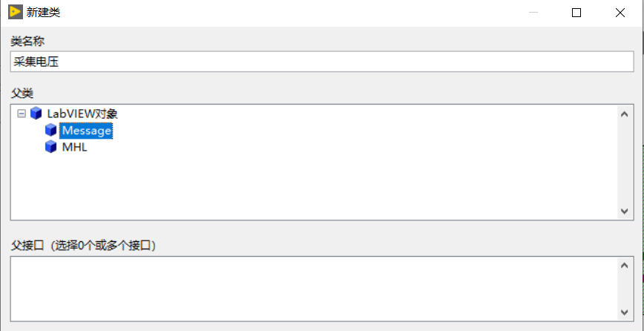Collapse the LabVIEW对象 tree node
The height and width of the screenshot is (331, 644).
21,114
